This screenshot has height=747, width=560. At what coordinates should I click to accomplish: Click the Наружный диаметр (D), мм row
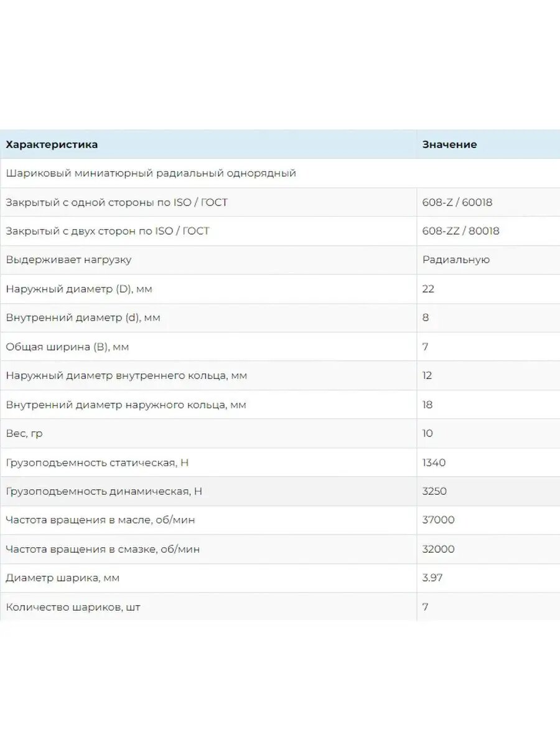pos(280,289)
